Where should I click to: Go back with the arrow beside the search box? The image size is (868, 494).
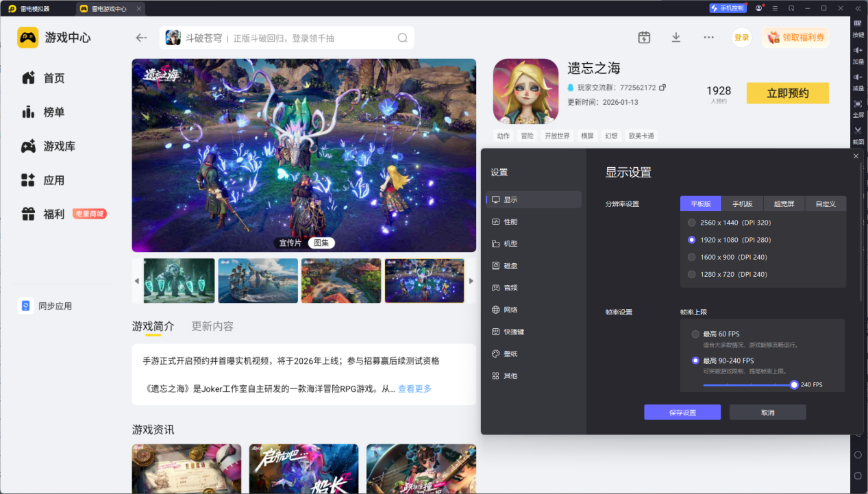point(141,38)
